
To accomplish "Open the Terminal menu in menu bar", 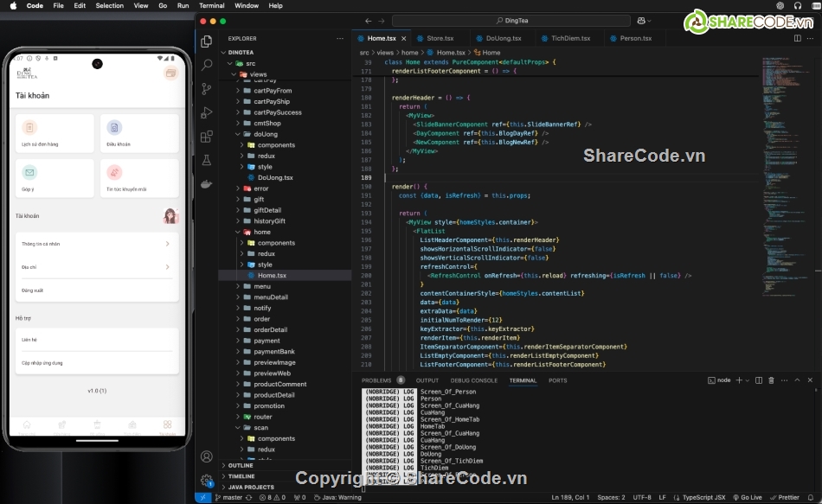I will pos(212,6).
